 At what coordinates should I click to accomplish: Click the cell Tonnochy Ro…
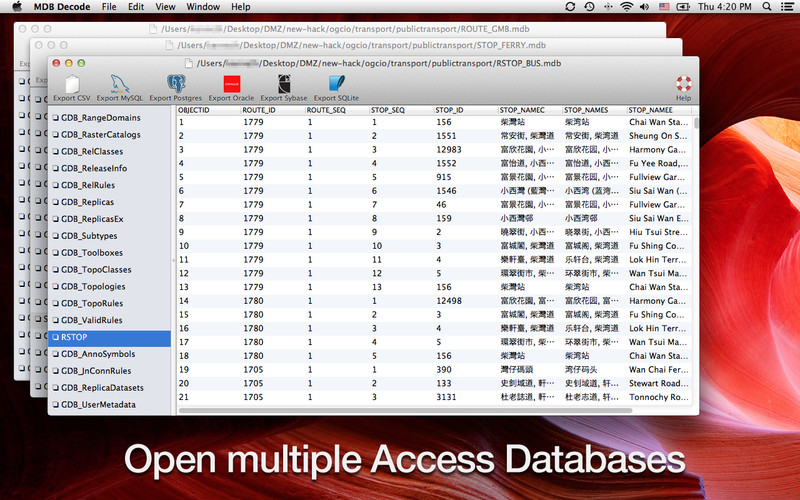click(x=658, y=397)
